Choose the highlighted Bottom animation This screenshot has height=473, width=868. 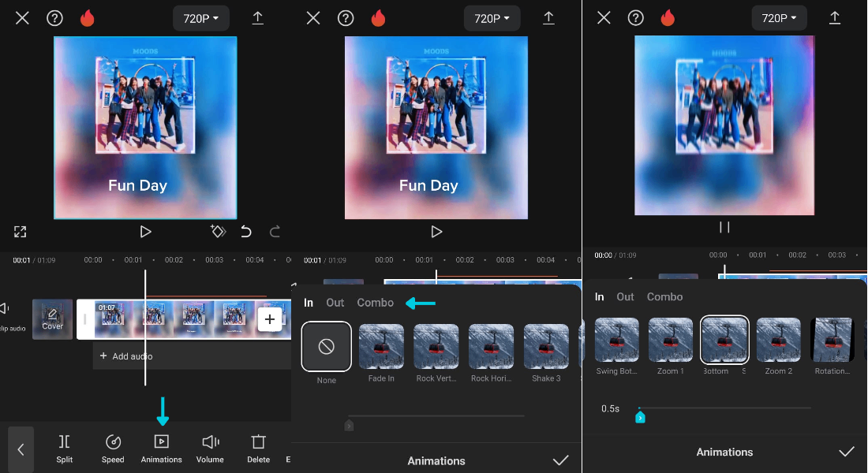click(x=724, y=340)
